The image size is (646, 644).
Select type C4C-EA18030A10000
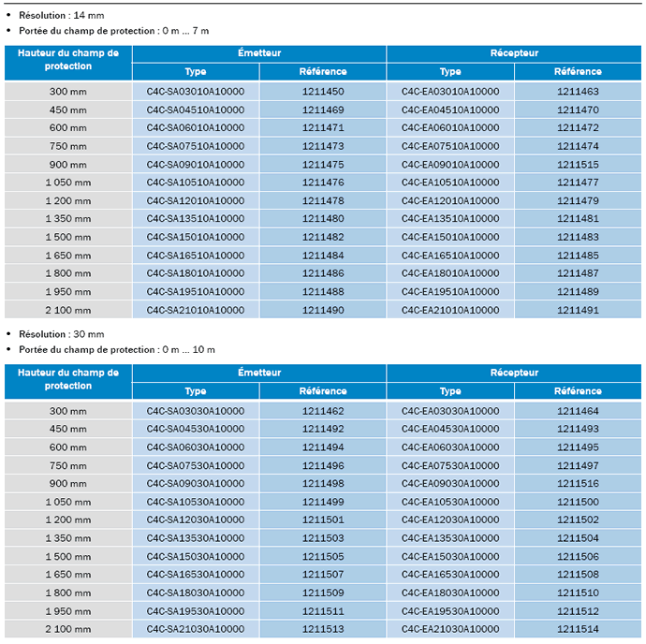(x=450, y=593)
